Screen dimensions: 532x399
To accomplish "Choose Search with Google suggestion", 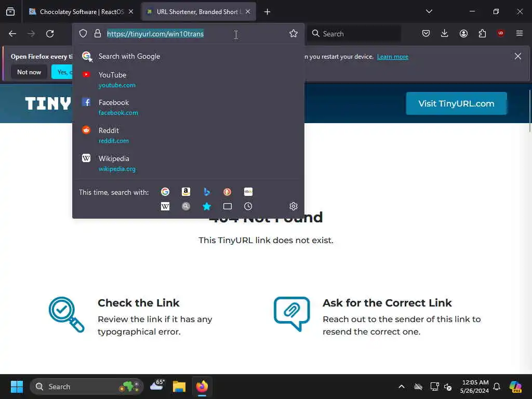I will 188,56.
